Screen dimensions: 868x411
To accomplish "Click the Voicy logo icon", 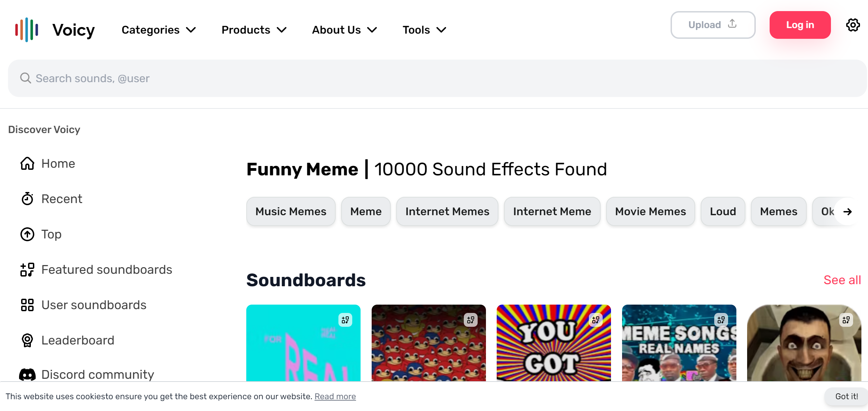I will point(27,30).
